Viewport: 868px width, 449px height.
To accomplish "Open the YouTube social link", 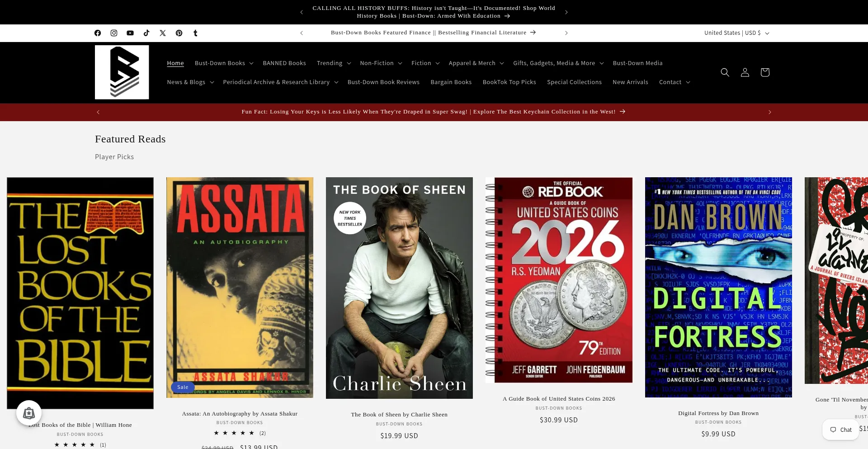I will click(130, 33).
